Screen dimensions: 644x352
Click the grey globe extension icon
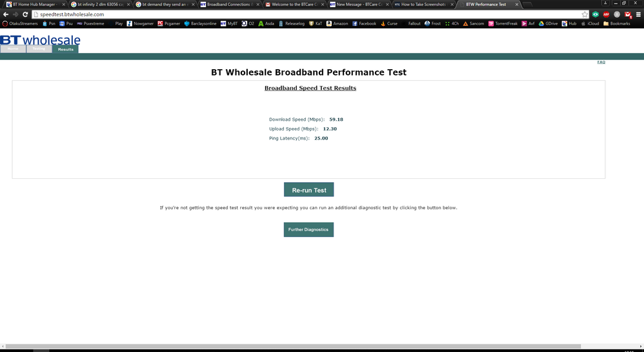[617, 14]
